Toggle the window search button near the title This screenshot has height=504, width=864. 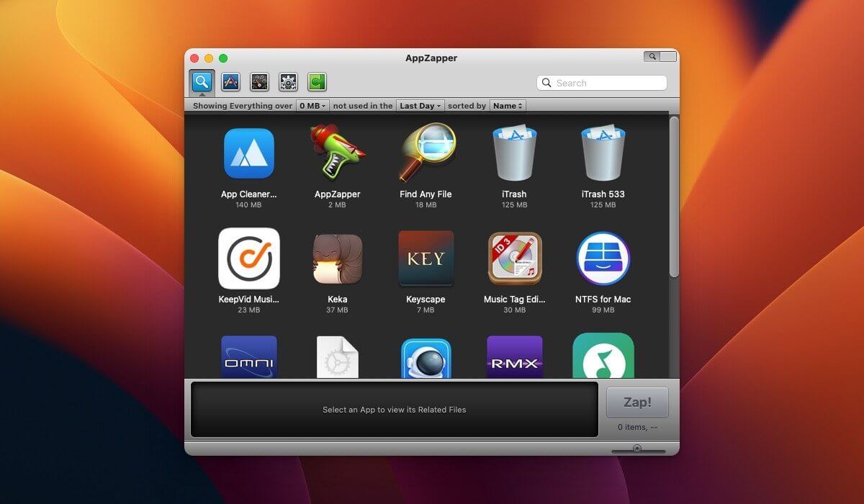pos(654,55)
